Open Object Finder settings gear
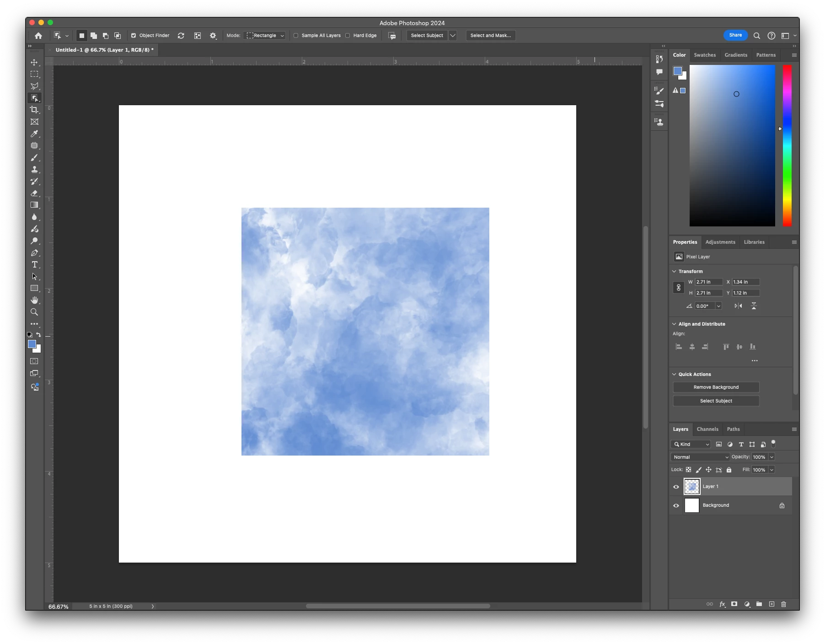 pyautogui.click(x=213, y=35)
